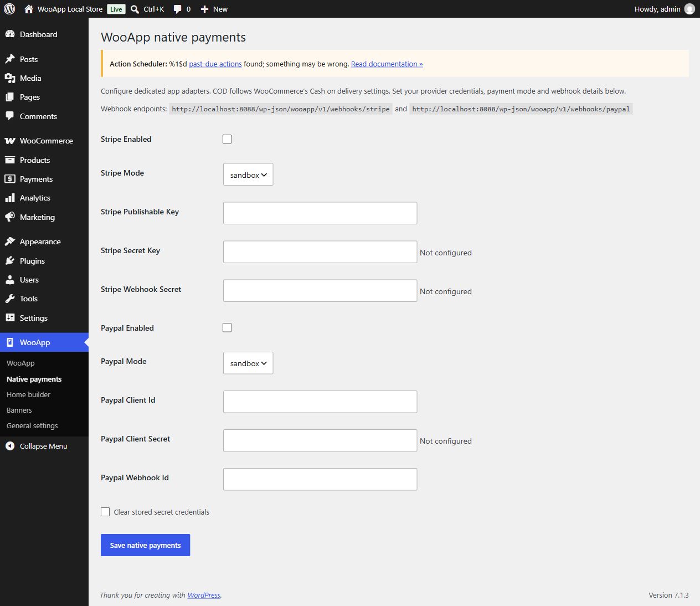Image resolution: width=700 pixels, height=606 pixels.
Task: Click the home icon beside WooApp Local Store
Action: (x=29, y=9)
